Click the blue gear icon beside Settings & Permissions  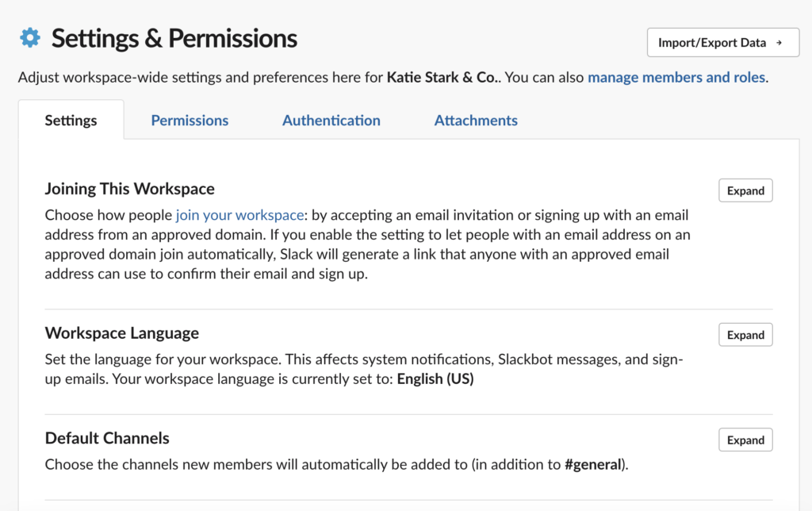(x=30, y=38)
